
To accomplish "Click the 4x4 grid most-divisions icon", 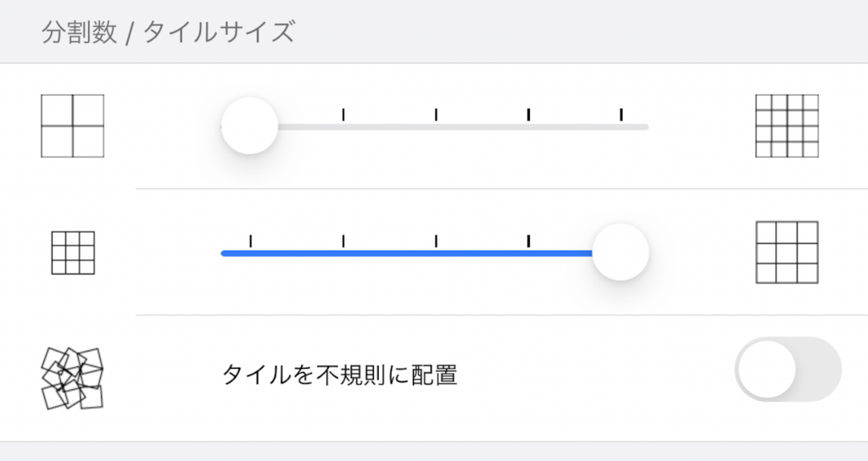I will 787,126.
